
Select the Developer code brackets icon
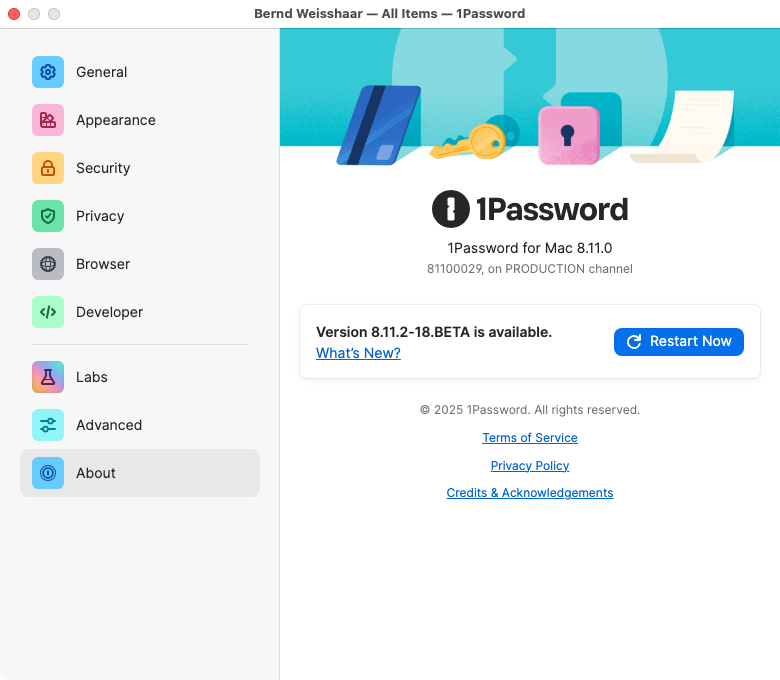(x=48, y=312)
